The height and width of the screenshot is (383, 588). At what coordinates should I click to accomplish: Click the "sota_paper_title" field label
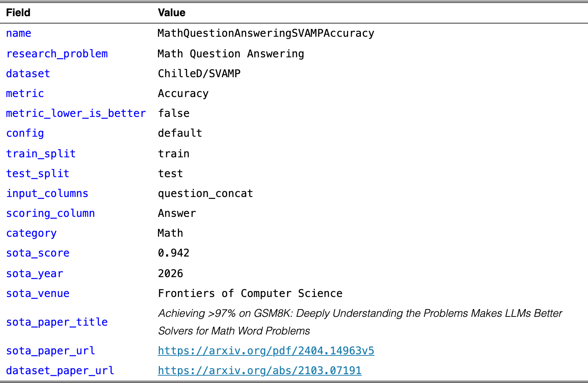(57, 322)
